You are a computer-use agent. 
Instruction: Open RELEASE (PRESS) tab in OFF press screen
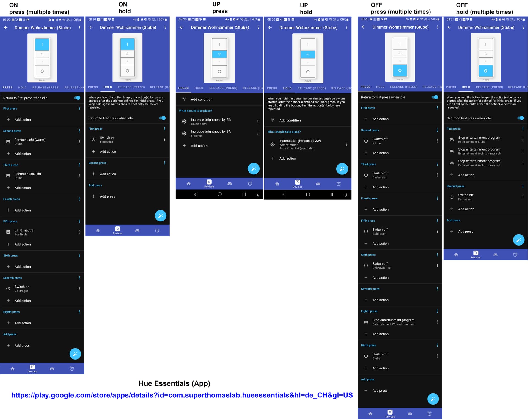[403, 87]
